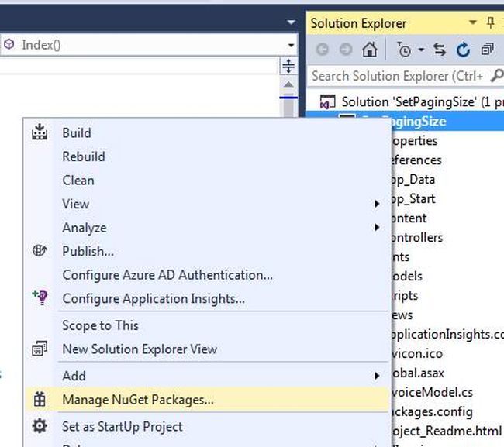
Task: Click the Solution 'SetPagingSize' icon
Action: pyautogui.click(x=327, y=101)
